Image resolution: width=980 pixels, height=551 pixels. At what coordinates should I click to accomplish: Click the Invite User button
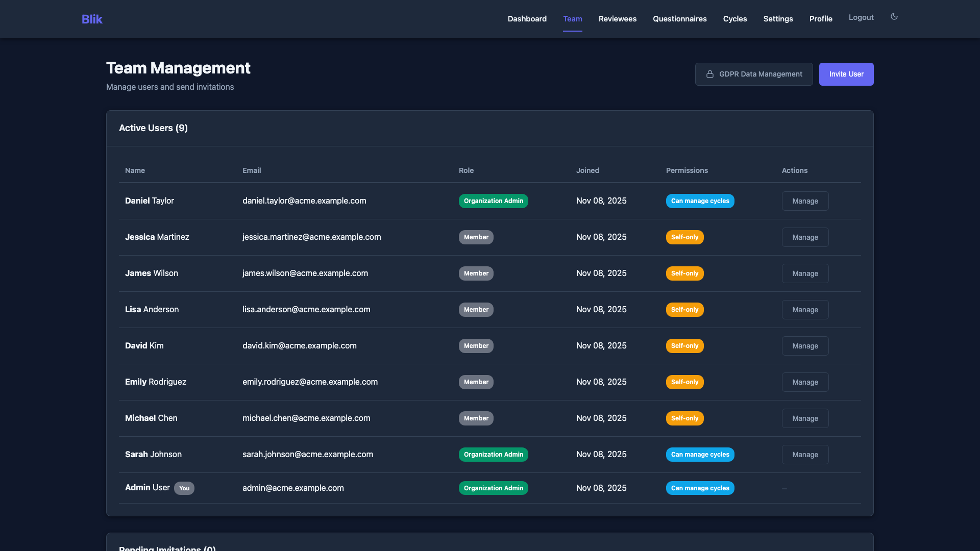pyautogui.click(x=846, y=74)
